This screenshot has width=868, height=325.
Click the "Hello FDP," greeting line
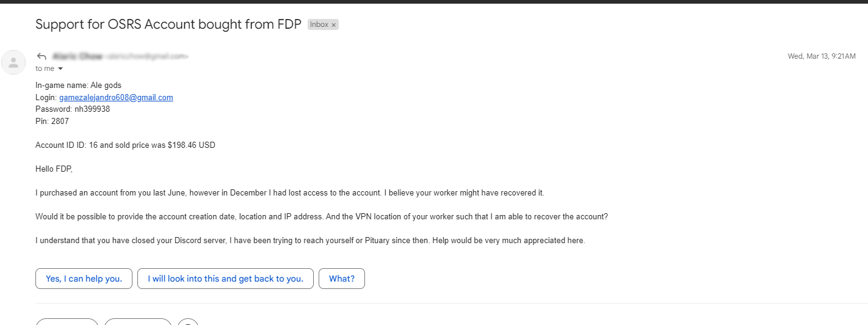[54, 169]
